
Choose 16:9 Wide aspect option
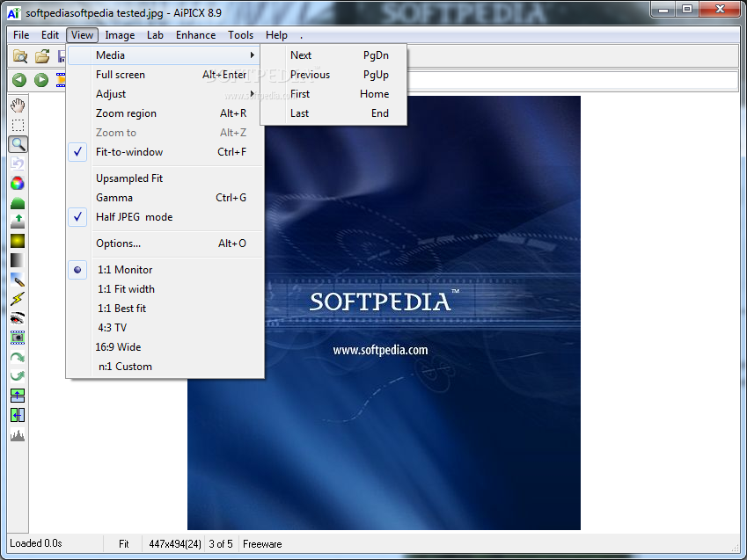tap(165, 347)
